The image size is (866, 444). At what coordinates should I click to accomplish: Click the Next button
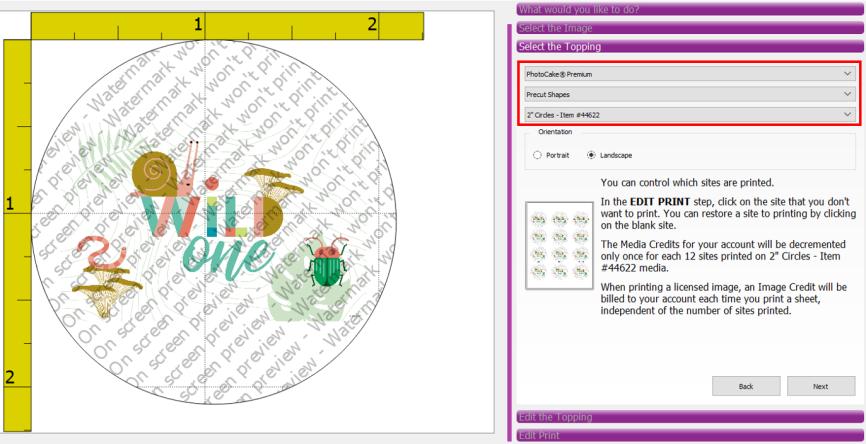click(821, 386)
